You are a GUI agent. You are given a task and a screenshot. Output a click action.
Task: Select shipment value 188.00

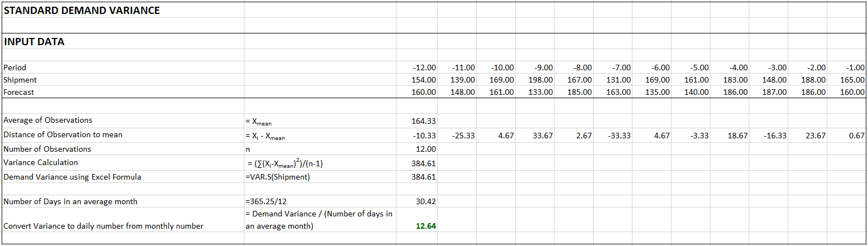click(x=814, y=80)
